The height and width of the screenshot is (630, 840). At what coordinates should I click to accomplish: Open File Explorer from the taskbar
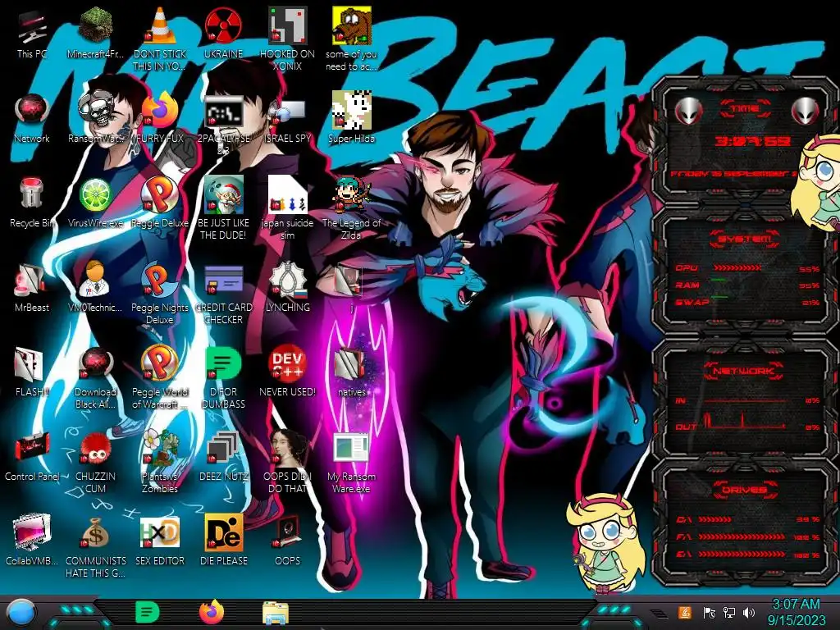(x=276, y=614)
